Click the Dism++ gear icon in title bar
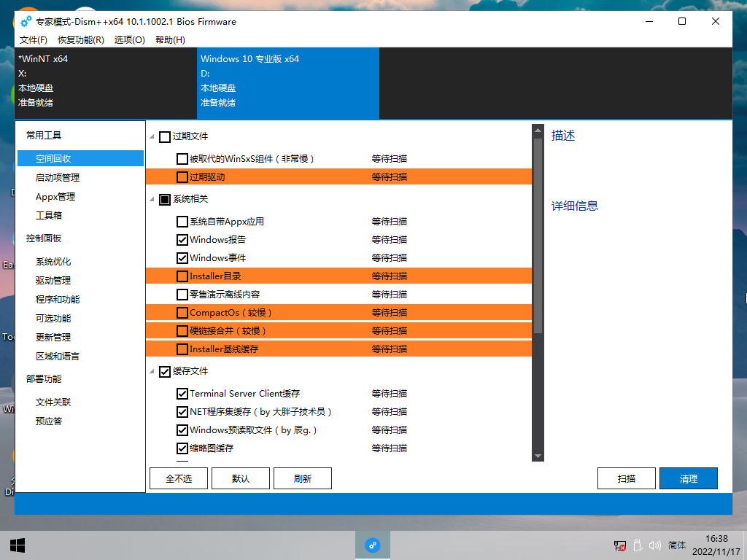This screenshot has height=560, width=747. pos(26,21)
